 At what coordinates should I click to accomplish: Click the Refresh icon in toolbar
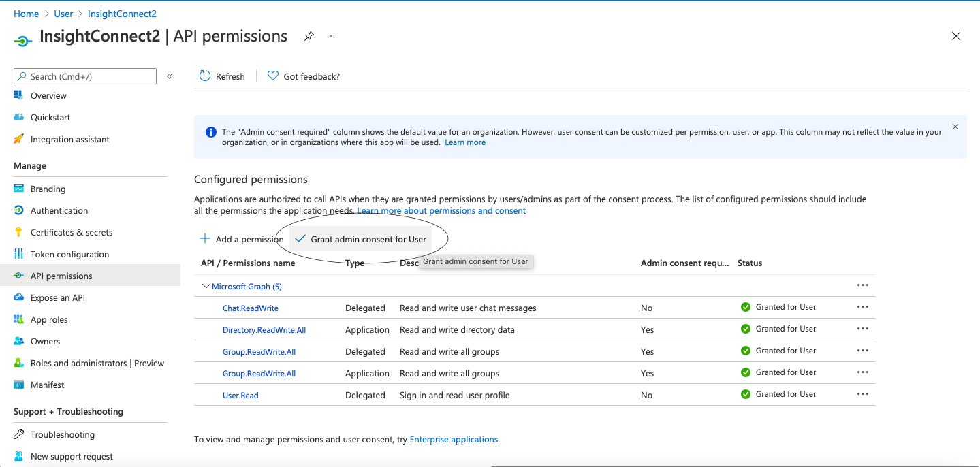[x=204, y=76]
